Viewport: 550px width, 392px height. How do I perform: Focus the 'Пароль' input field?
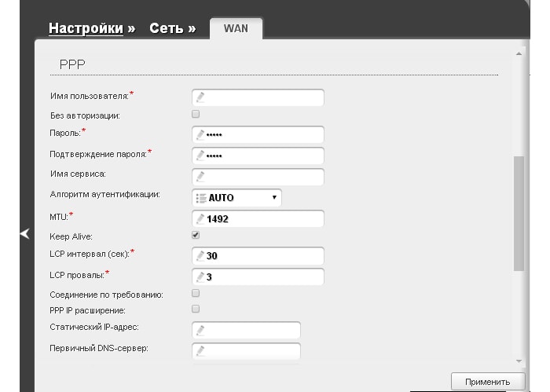258,134
